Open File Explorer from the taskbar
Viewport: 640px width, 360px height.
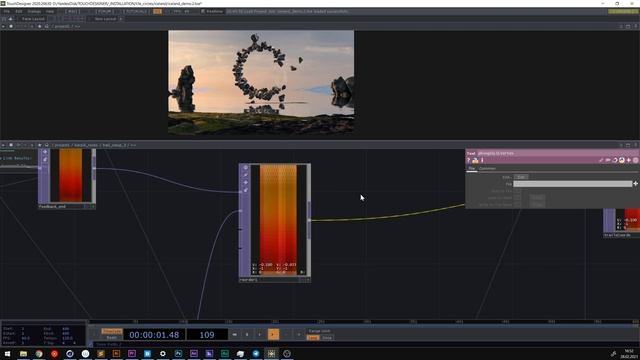coord(23,353)
